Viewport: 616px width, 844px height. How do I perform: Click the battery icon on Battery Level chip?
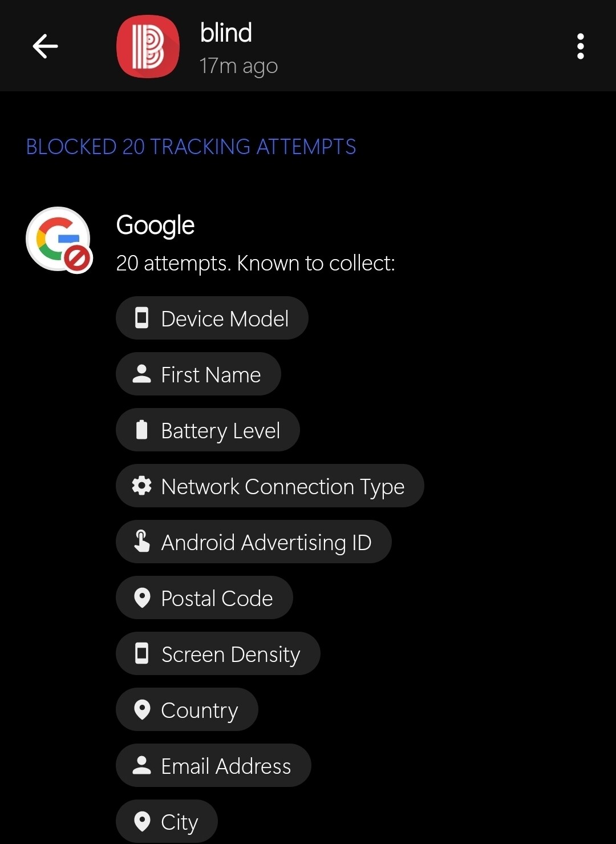point(141,430)
